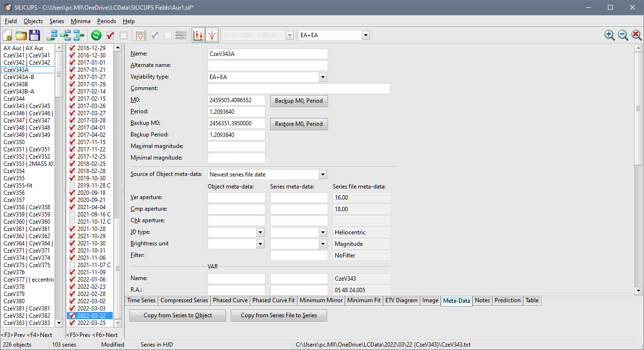The height and width of the screenshot is (350, 644).
Task: Click the SILICUPS app icon in title bar
Action: (x=8, y=7)
